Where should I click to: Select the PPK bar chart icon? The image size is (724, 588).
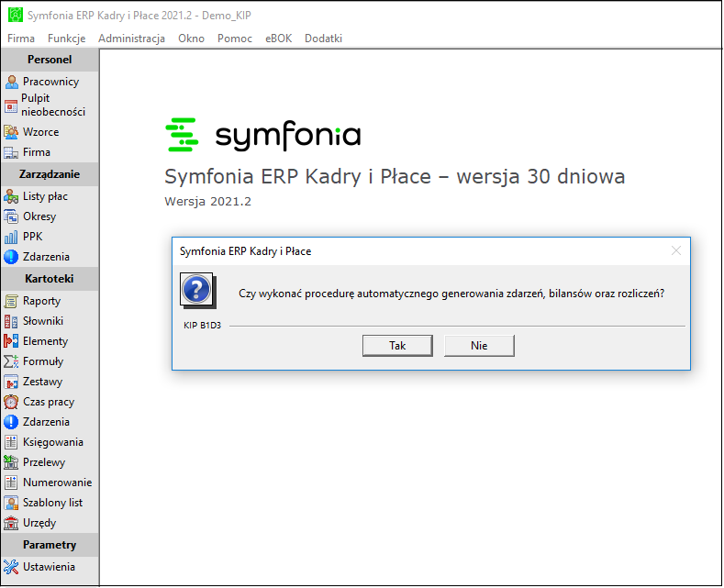(x=11, y=237)
